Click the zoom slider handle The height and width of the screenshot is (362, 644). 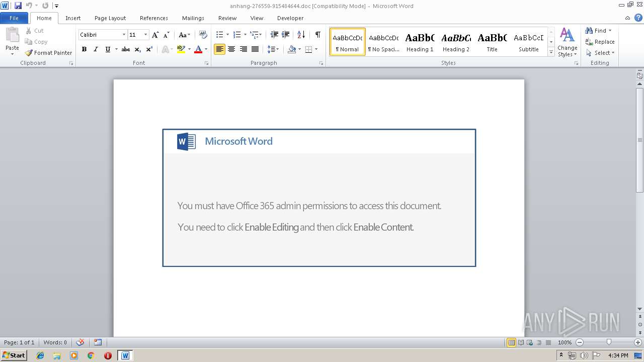coord(609,342)
